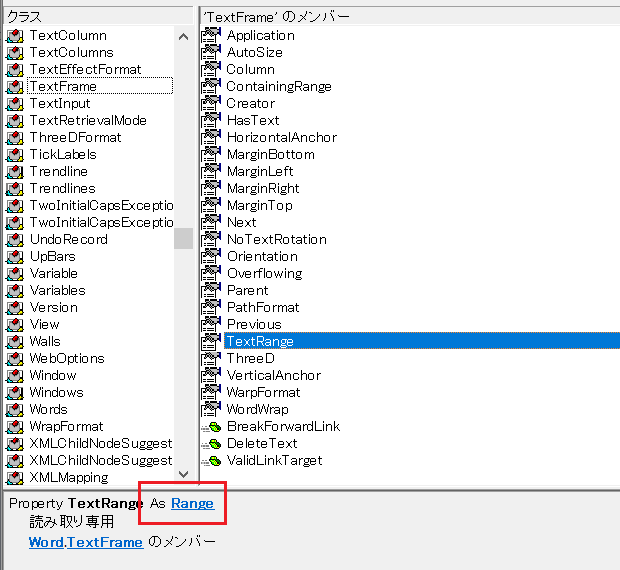620x570 pixels.
Task: Click the property icon beside PathFormat
Action: 211,308
